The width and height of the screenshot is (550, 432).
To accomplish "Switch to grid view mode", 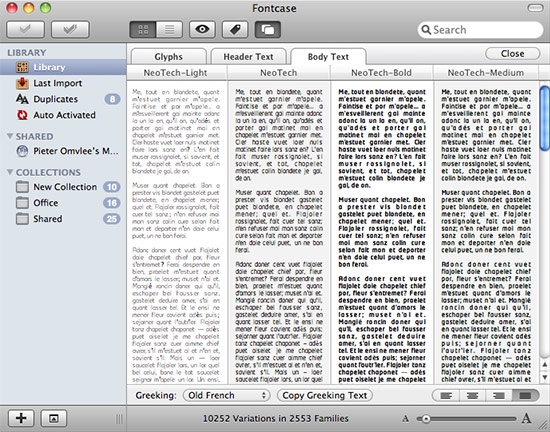I will pos(143,29).
